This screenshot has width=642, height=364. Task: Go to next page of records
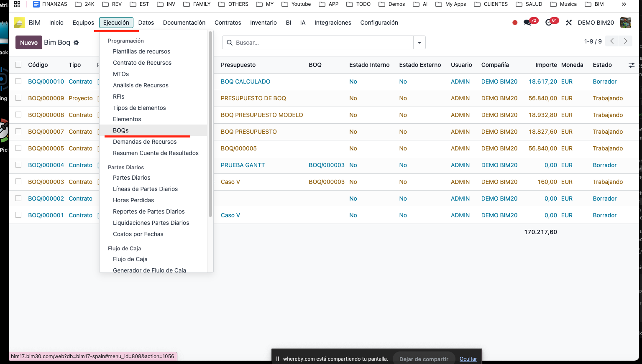pyautogui.click(x=625, y=41)
